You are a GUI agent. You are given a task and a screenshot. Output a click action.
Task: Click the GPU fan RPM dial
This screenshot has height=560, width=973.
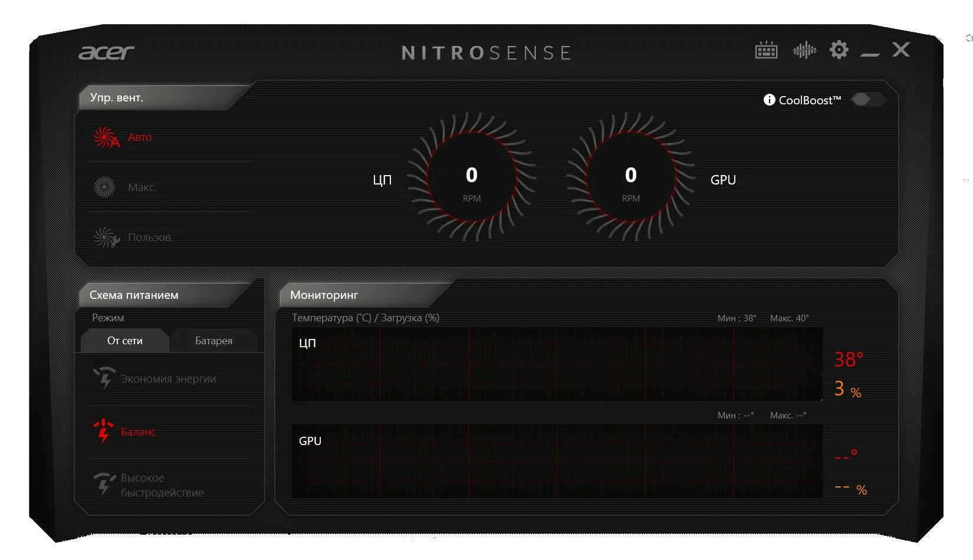coord(630,177)
